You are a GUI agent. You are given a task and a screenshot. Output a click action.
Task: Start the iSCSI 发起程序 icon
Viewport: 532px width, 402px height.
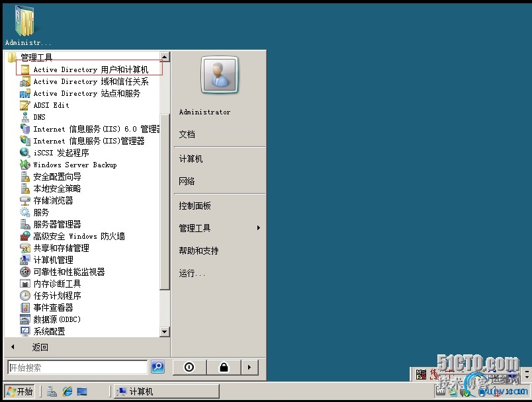(25, 153)
